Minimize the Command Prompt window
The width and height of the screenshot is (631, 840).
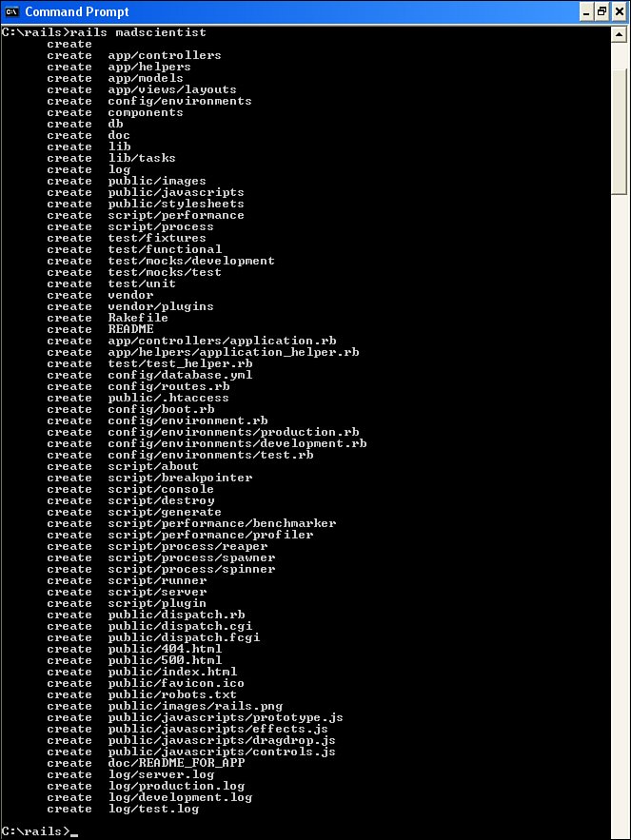tap(587, 11)
